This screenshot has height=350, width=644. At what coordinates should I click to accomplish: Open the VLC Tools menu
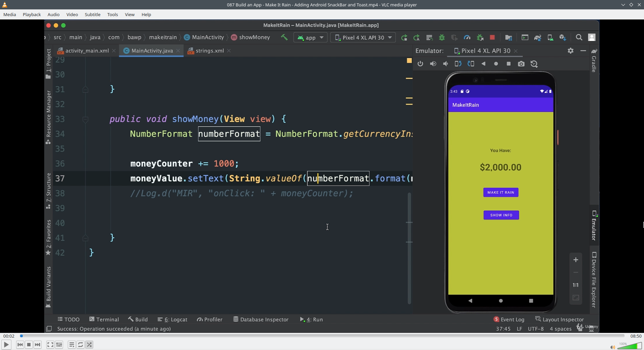(x=113, y=14)
